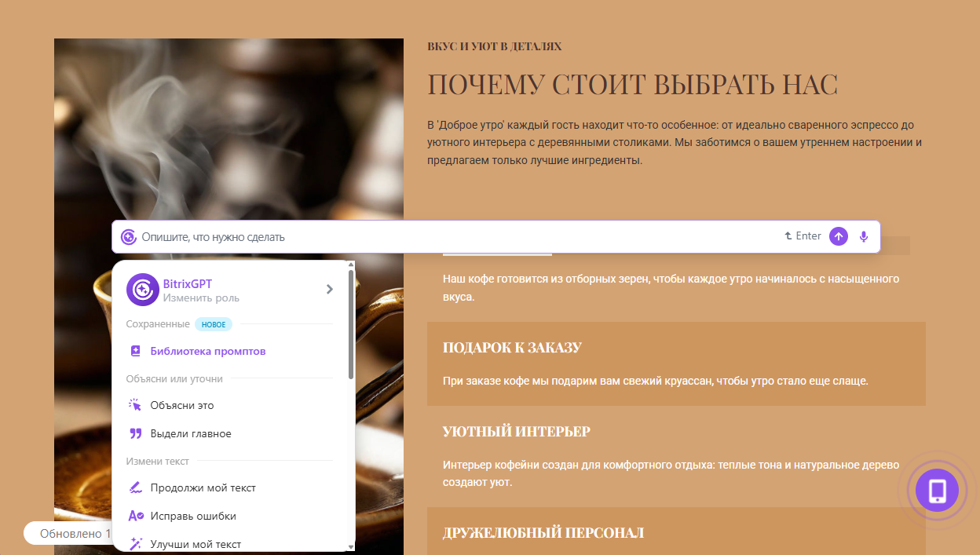The height and width of the screenshot is (555, 980).
Task: Open the floating purple mobile preview button
Action: click(937, 491)
